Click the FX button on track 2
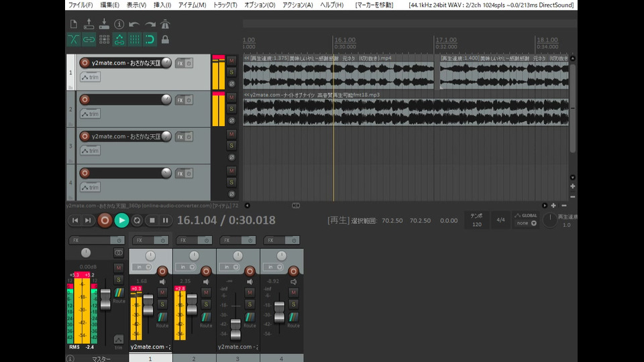 [180, 100]
